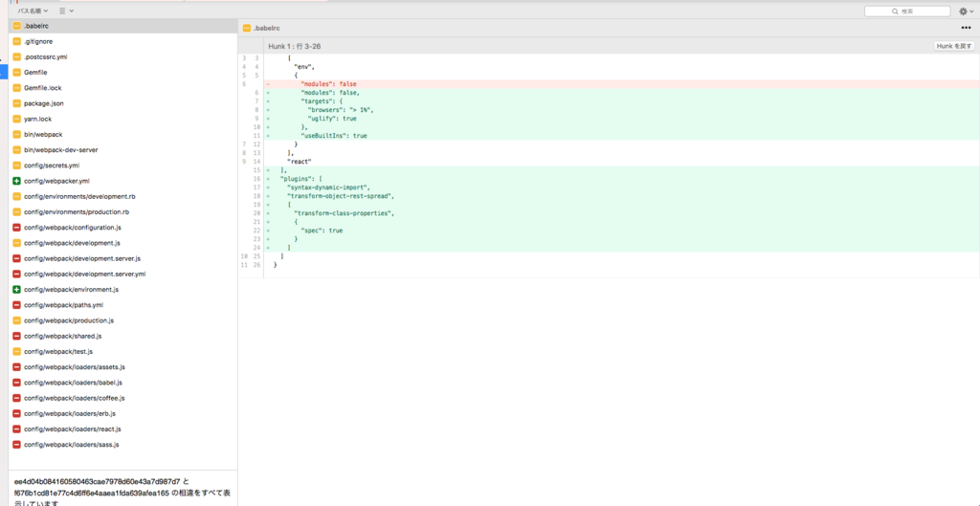Click status icon of config/webpack/development.js

click(17, 243)
